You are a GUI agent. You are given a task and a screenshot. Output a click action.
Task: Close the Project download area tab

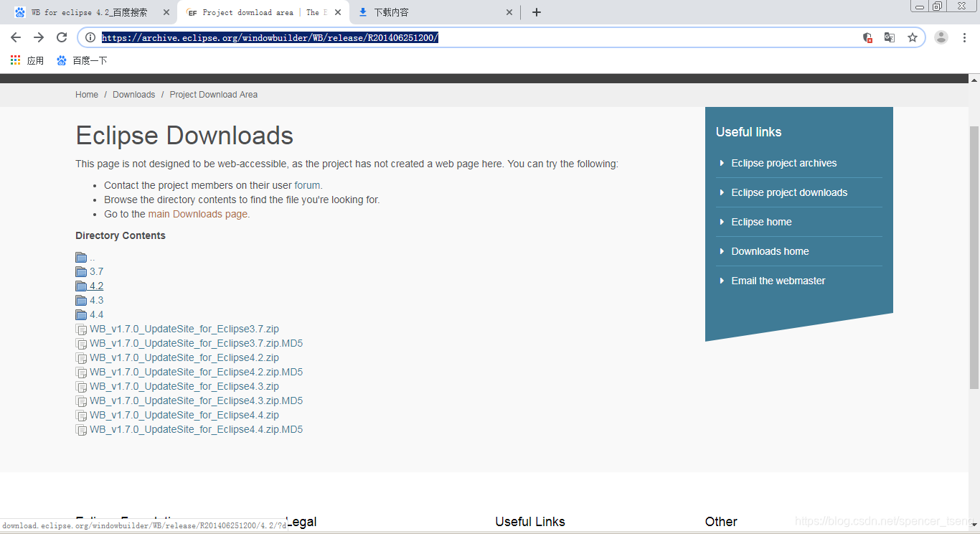[338, 12]
